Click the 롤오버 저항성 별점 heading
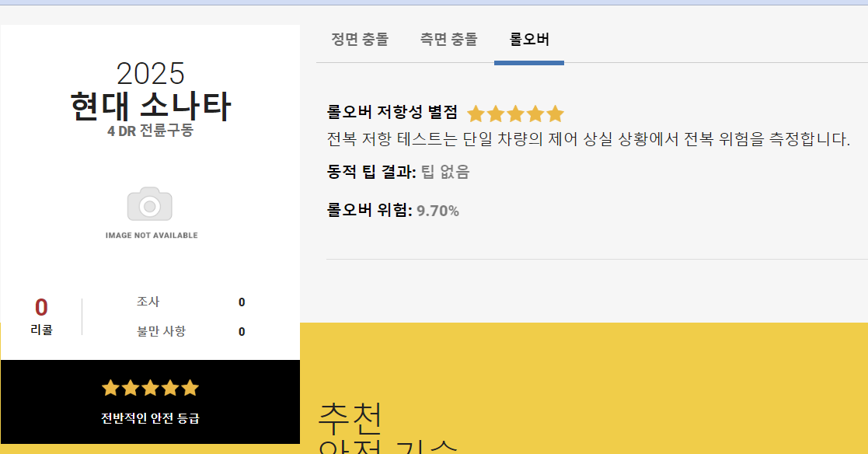The height and width of the screenshot is (454, 868). pyautogui.click(x=392, y=112)
